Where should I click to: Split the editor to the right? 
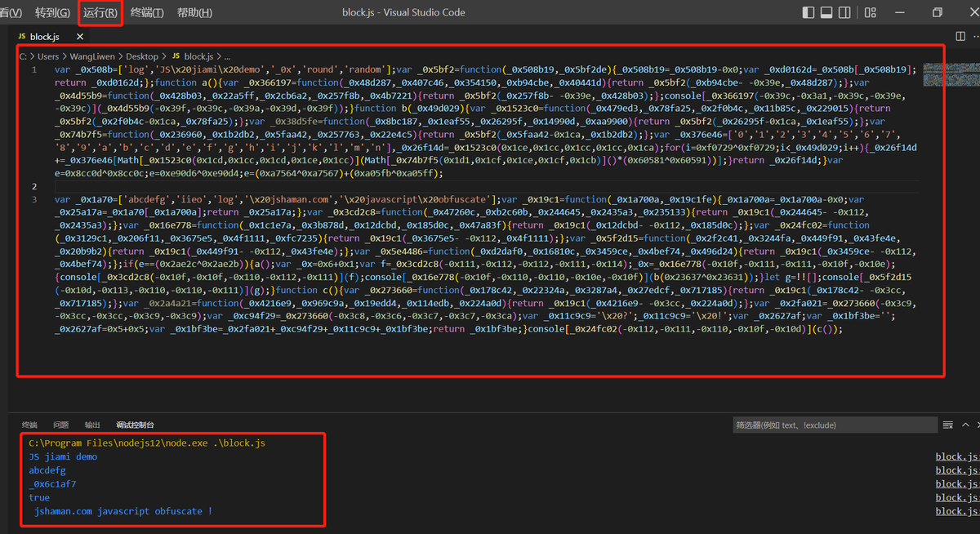(x=961, y=37)
